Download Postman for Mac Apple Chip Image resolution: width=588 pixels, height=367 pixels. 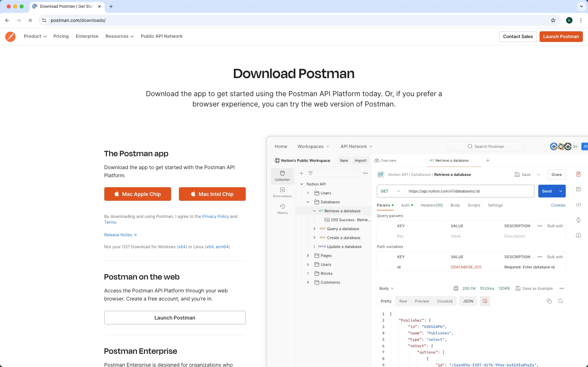(x=137, y=194)
